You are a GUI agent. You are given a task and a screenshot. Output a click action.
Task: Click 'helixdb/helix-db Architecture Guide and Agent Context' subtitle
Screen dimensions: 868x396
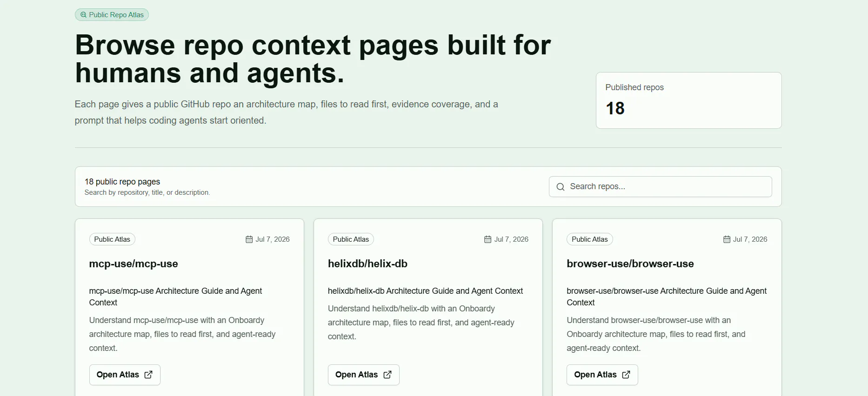pyautogui.click(x=425, y=291)
